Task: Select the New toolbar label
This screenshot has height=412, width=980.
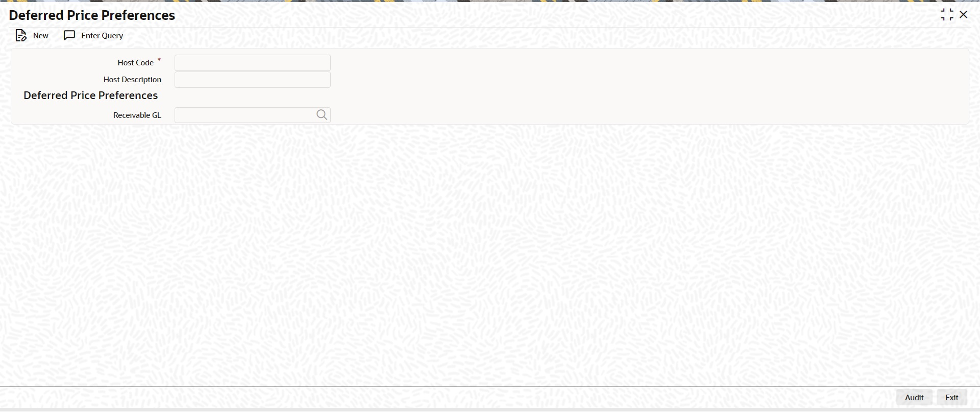Action: 41,36
